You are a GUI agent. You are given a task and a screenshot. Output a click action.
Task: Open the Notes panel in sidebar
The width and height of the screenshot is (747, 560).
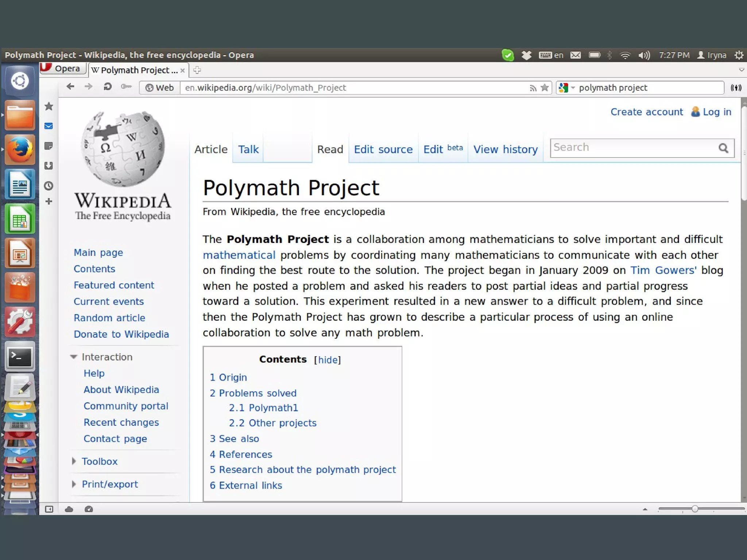click(49, 146)
